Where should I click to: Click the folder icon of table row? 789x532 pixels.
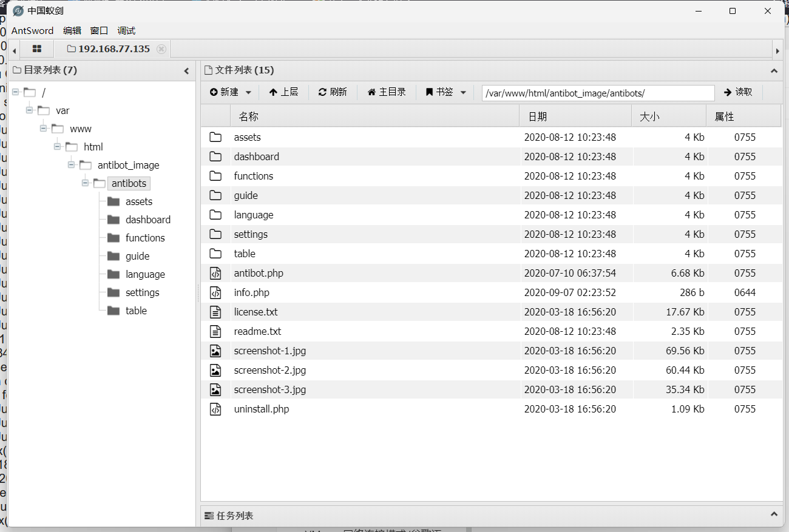click(215, 254)
